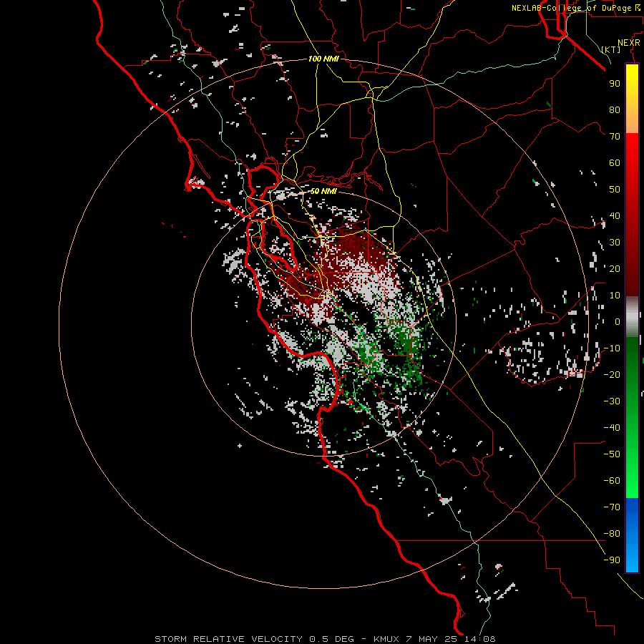Select the "-40" scale value

coord(612,428)
